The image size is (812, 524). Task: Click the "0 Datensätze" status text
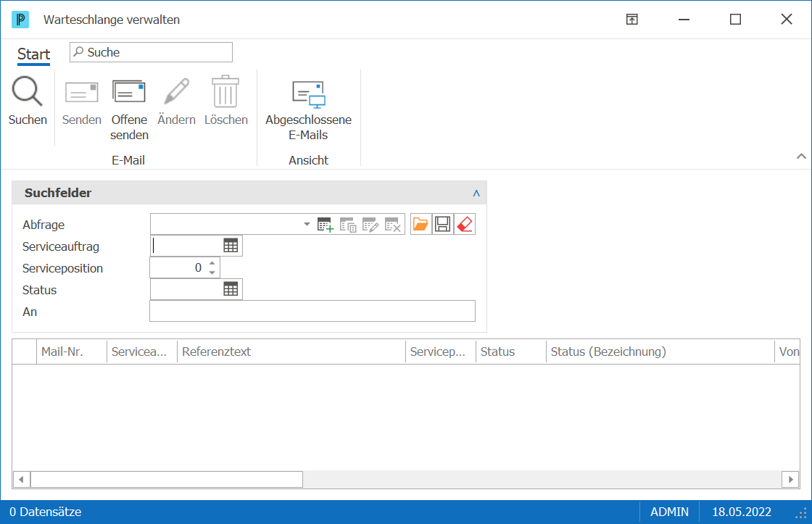(x=46, y=512)
